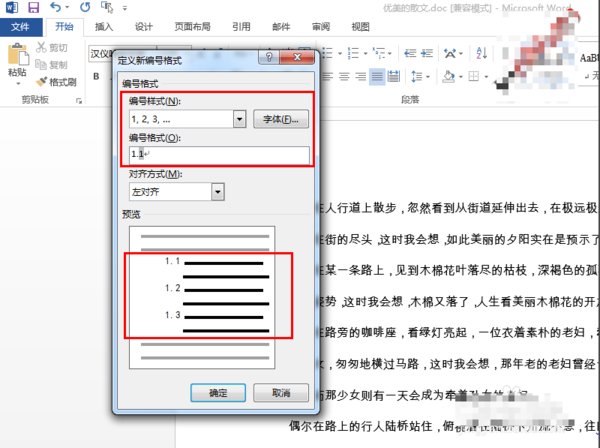Switch to the 邮件 ribbon tab
The width and height of the screenshot is (600, 448).
tap(281, 27)
